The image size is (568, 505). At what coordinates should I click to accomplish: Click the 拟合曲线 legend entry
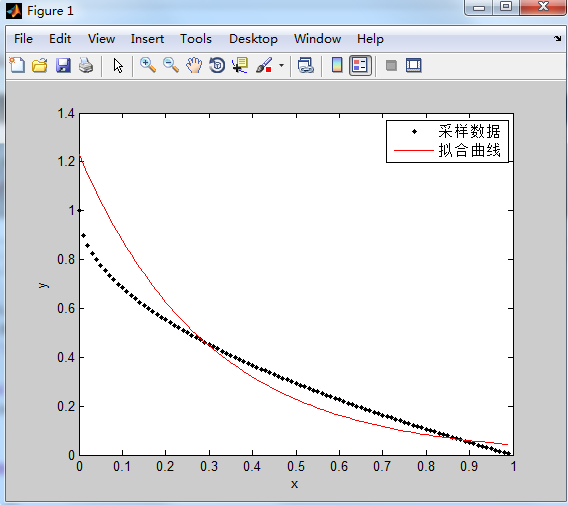pyautogui.click(x=469, y=150)
